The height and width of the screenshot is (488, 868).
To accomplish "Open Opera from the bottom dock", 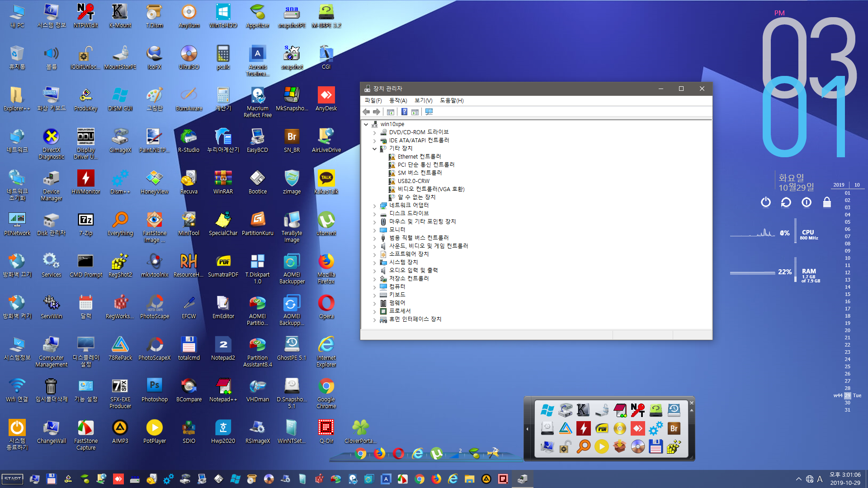I will coord(398,453).
